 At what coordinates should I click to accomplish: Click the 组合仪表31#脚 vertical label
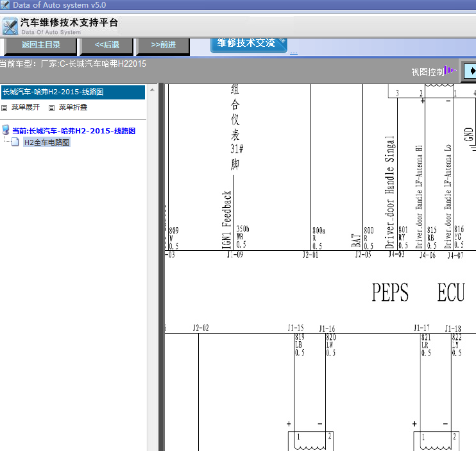coord(235,127)
